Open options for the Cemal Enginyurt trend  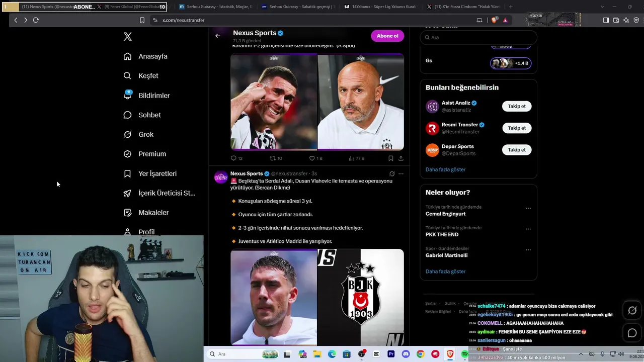tap(528, 208)
